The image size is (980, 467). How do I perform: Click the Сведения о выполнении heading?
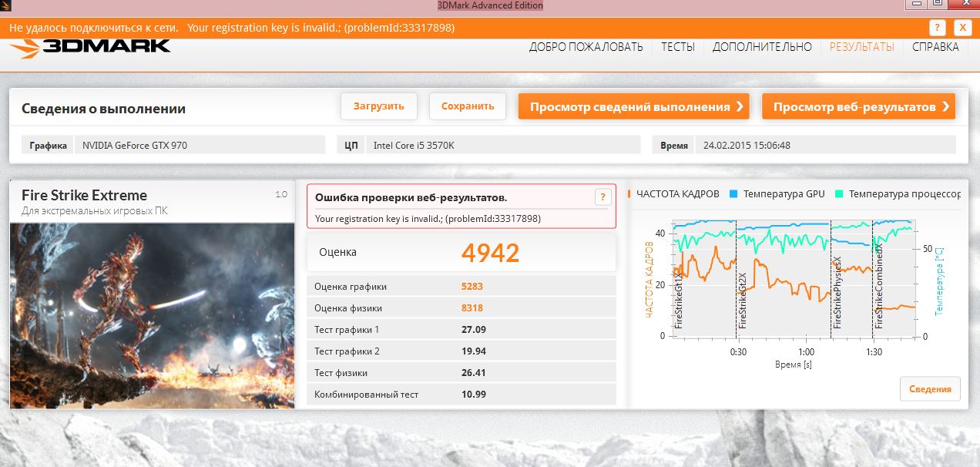pos(103,109)
